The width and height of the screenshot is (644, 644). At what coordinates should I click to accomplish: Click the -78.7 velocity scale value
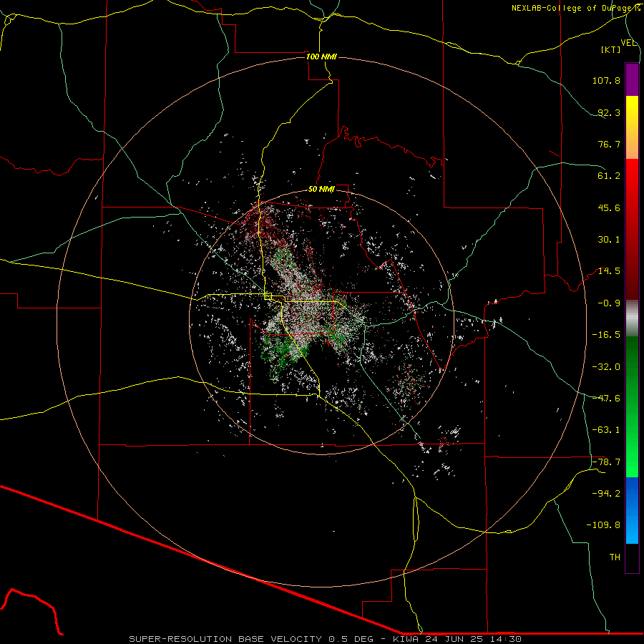coord(606,462)
